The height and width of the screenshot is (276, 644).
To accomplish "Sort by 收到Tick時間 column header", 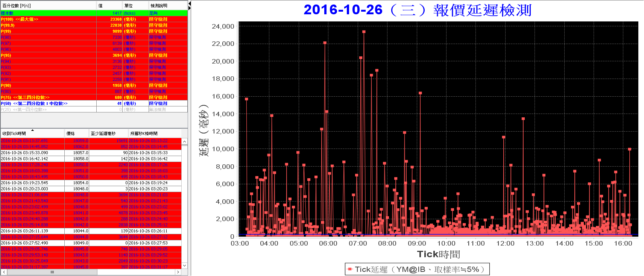I will point(33,133).
